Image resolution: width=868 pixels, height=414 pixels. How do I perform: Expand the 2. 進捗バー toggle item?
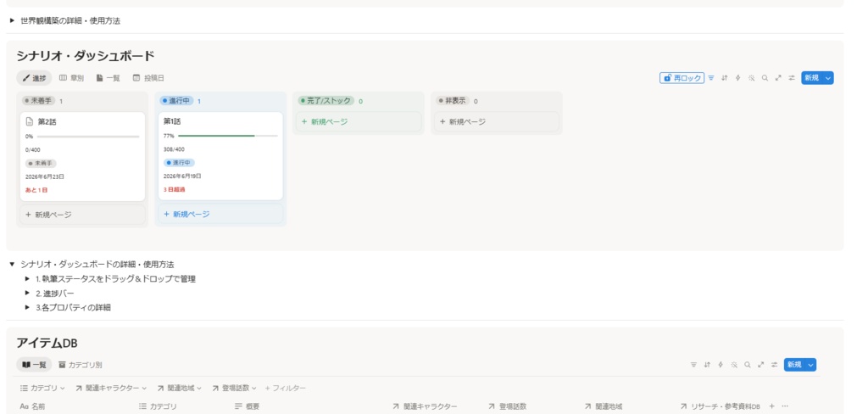28,294
